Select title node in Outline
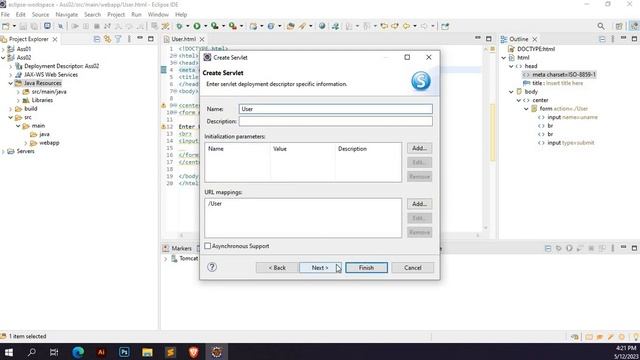Image resolution: width=640 pixels, height=360 pixels. (558, 83)
